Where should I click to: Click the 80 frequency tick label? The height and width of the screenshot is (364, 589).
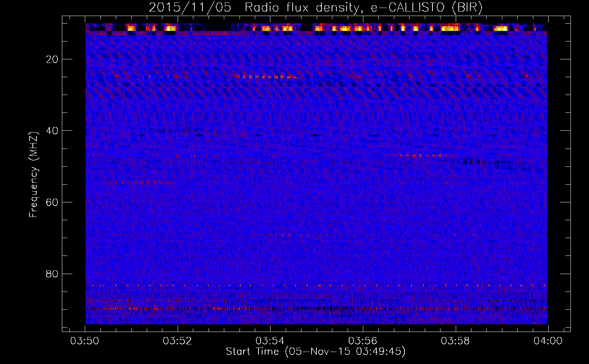click(x=52, y=274)
